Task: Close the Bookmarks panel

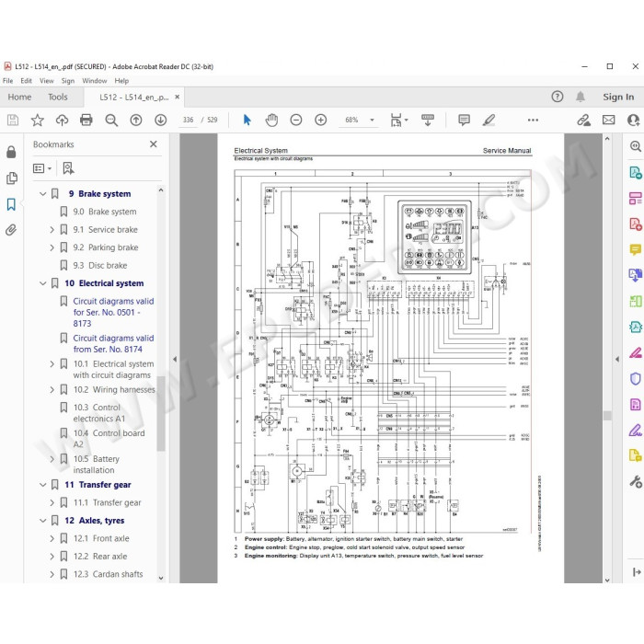Action: point(154,144)
